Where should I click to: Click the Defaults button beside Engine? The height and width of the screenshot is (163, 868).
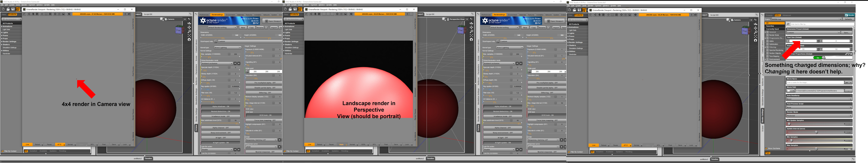(848, 19)
